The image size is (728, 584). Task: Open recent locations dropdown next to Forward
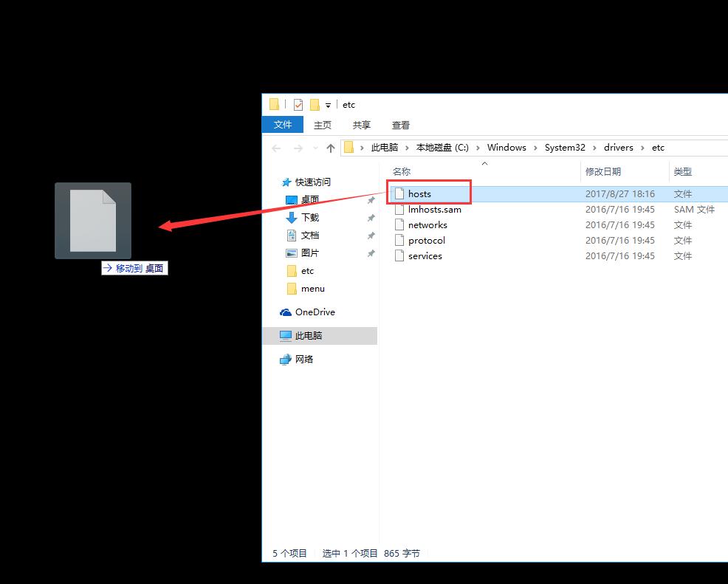(x=315, y=148)
